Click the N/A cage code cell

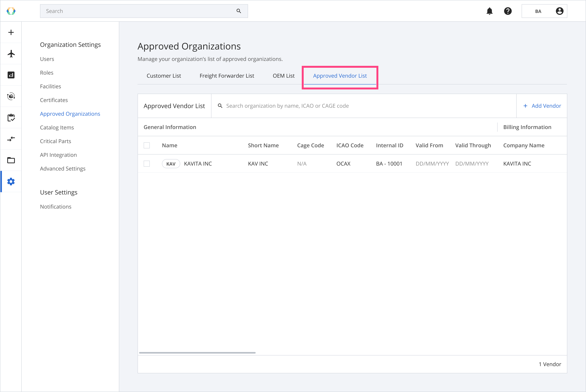(x=302, y=164)
